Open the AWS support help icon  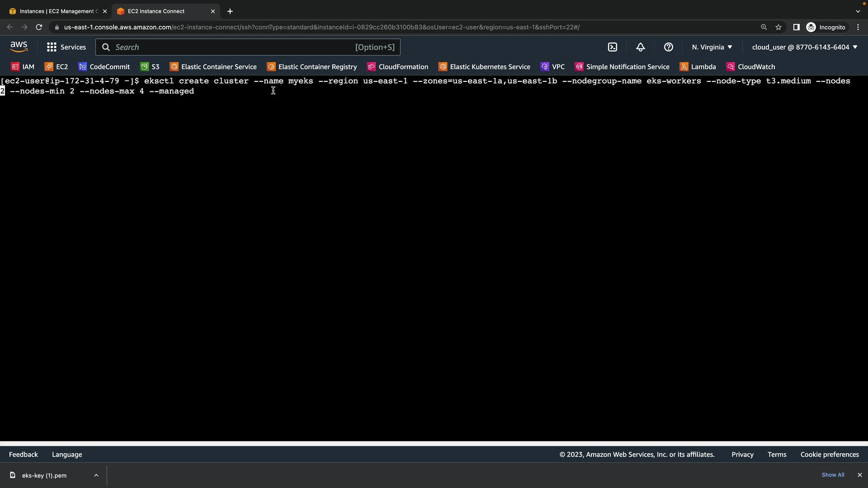point(669,47)
